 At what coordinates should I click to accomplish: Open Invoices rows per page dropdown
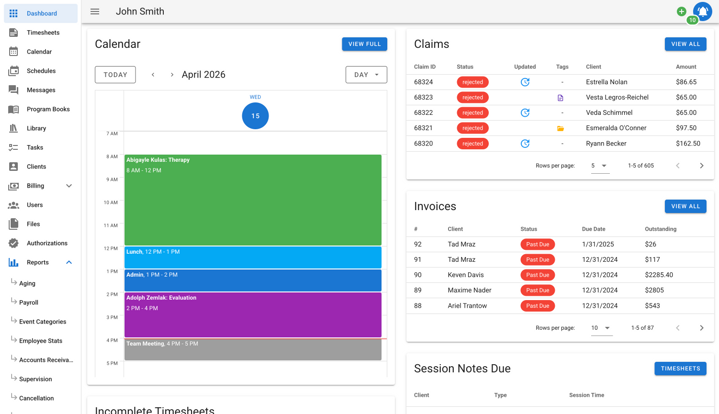[601, 328]
